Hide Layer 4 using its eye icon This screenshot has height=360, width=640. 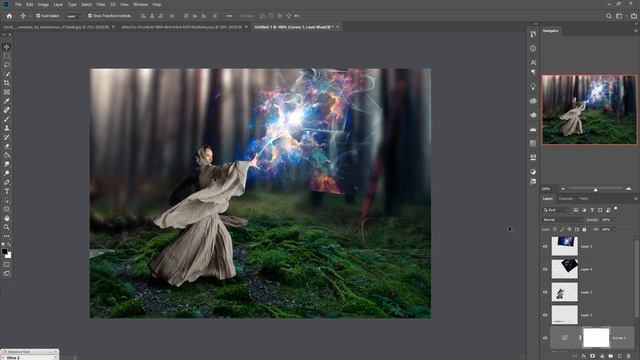(x=545, y=269)
